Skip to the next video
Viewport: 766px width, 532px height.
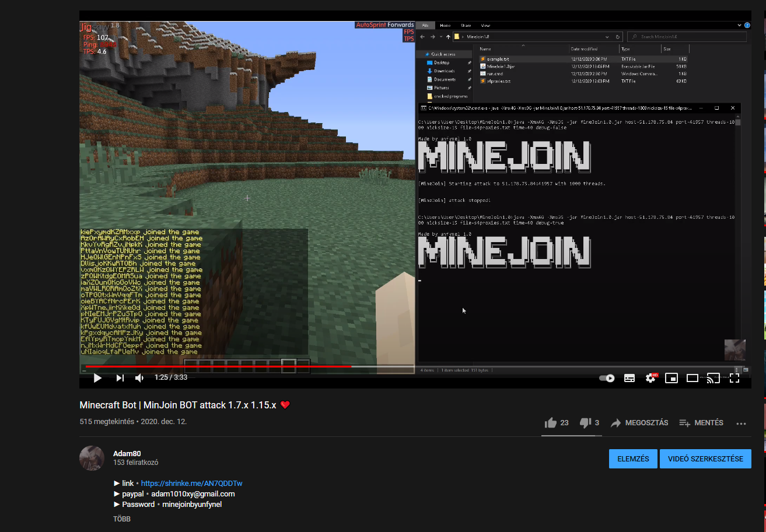click(120, 378)
